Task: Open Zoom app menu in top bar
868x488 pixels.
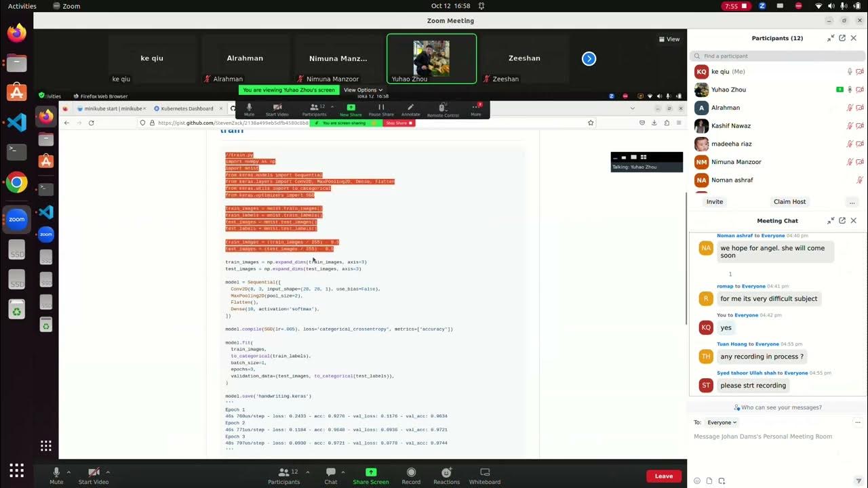Action: point(65,6)
